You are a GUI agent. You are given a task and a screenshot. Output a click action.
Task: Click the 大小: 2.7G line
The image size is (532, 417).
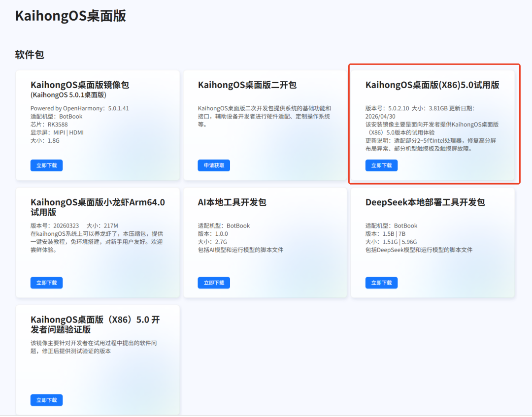(212, 242)
